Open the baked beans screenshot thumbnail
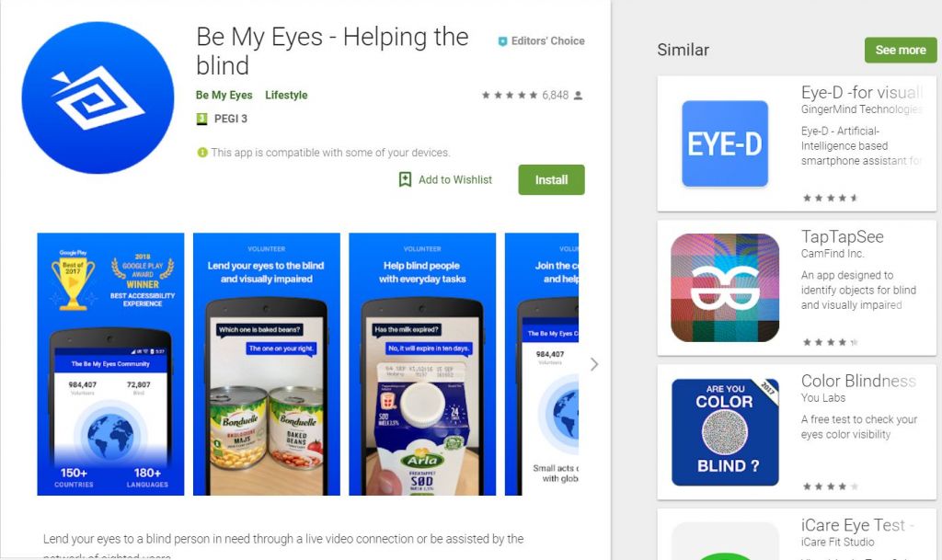Viewport: 942px width, 560px height. (x=266, y=364)
